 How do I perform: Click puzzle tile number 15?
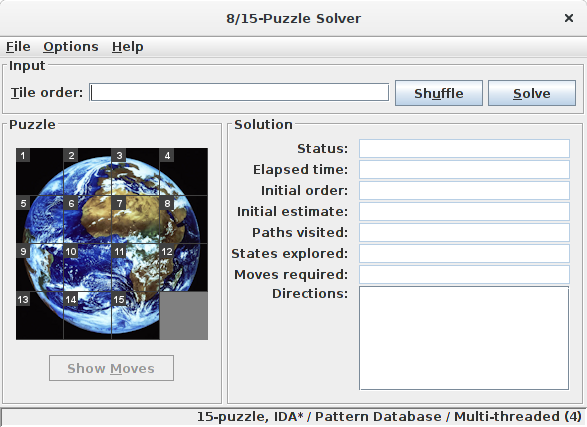(x=136, y=315)
